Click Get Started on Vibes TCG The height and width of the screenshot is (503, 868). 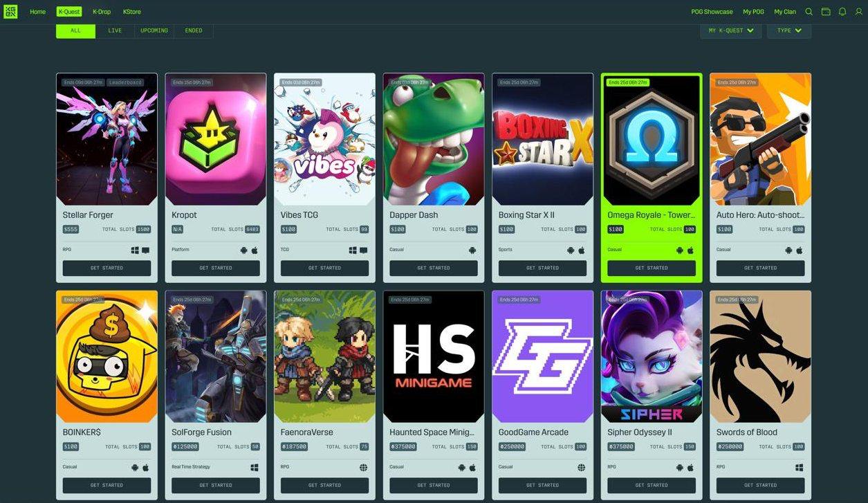pos(324,268)
